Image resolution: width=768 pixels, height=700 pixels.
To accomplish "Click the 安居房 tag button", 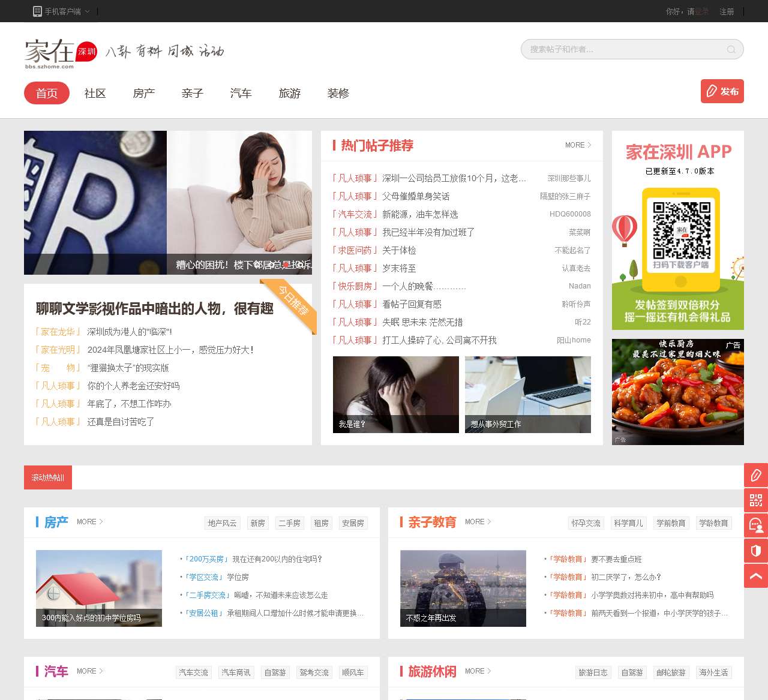I will 353,523.
